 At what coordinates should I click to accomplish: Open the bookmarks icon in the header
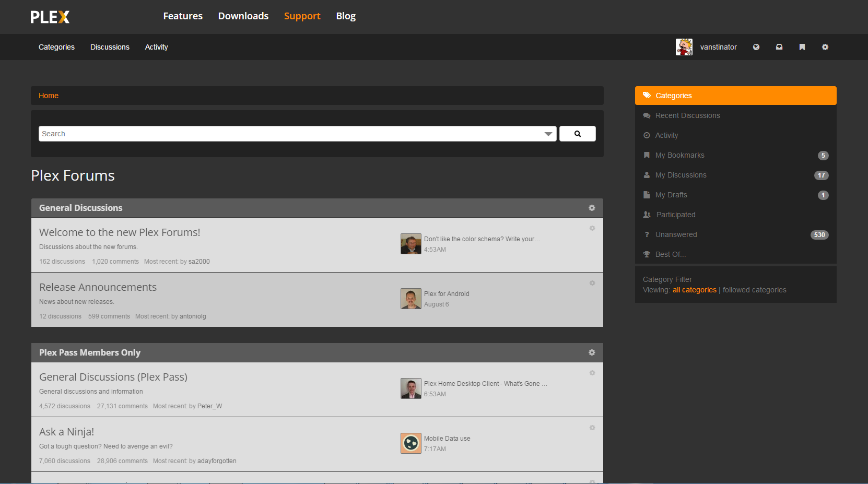pos(802,47)
